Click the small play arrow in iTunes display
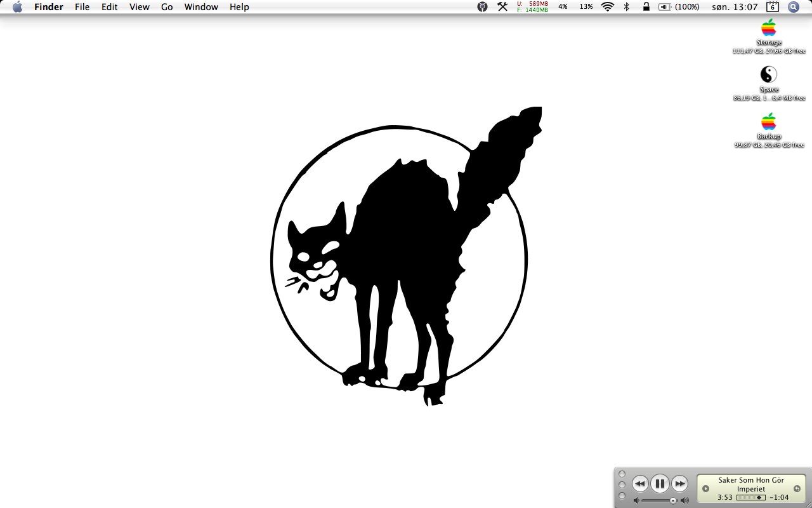 (x=705, y=488)
